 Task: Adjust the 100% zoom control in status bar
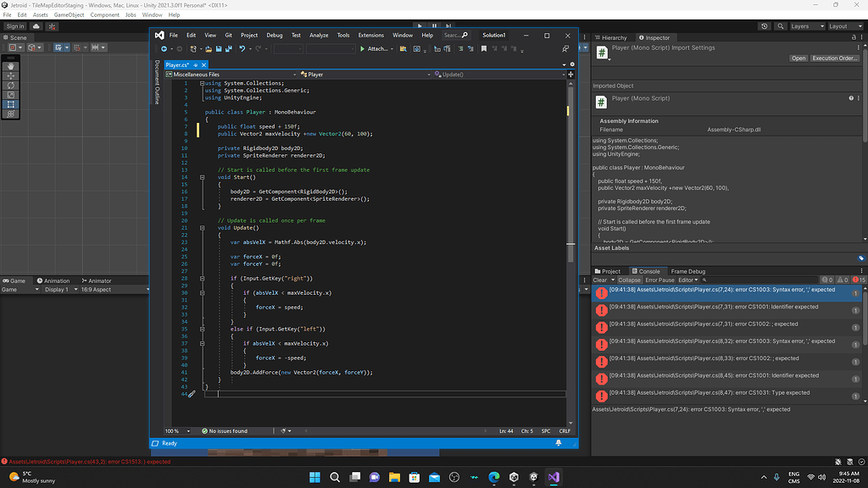(174, 430)
